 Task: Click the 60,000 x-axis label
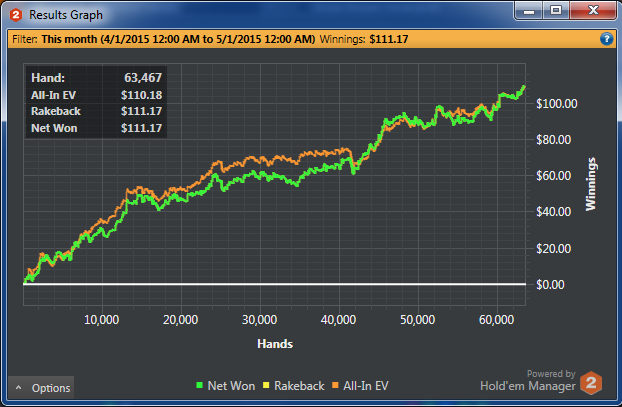[496, 320]
